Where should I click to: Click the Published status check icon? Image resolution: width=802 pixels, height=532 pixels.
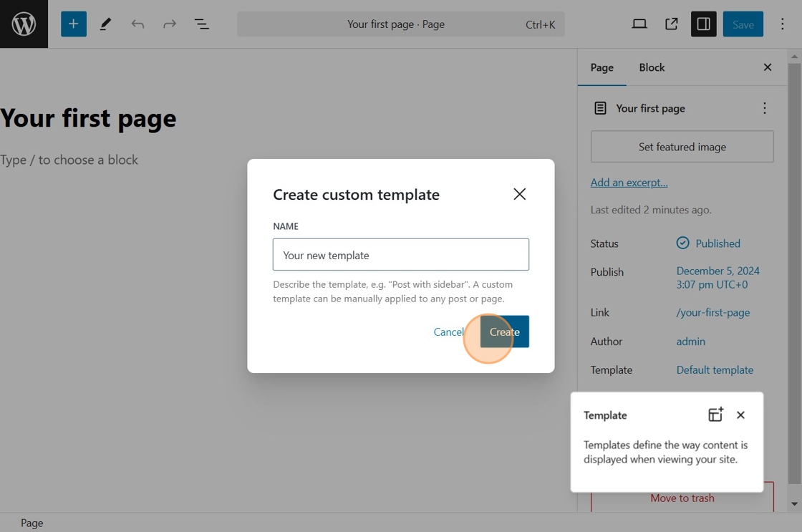[683, 243]
